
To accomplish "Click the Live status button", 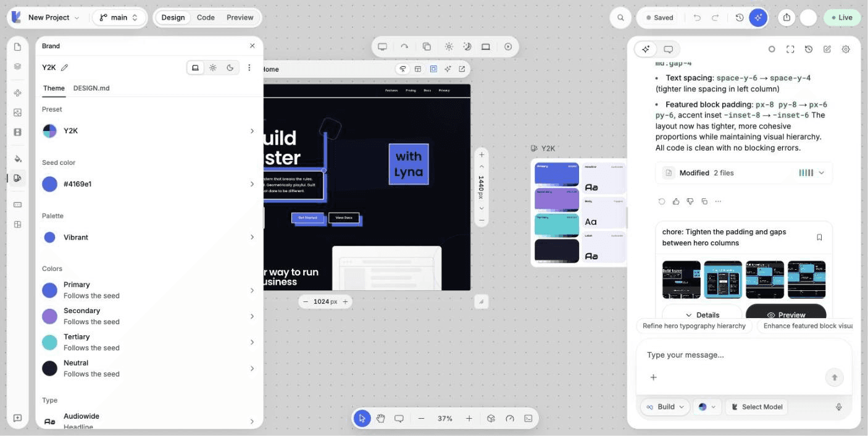I will point(841,17).
